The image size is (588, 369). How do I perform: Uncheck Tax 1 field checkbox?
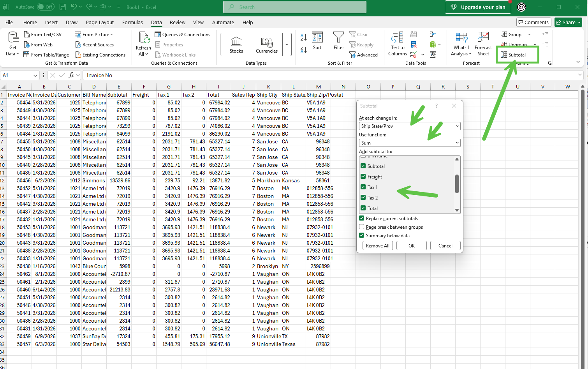(x=363, y=187)
